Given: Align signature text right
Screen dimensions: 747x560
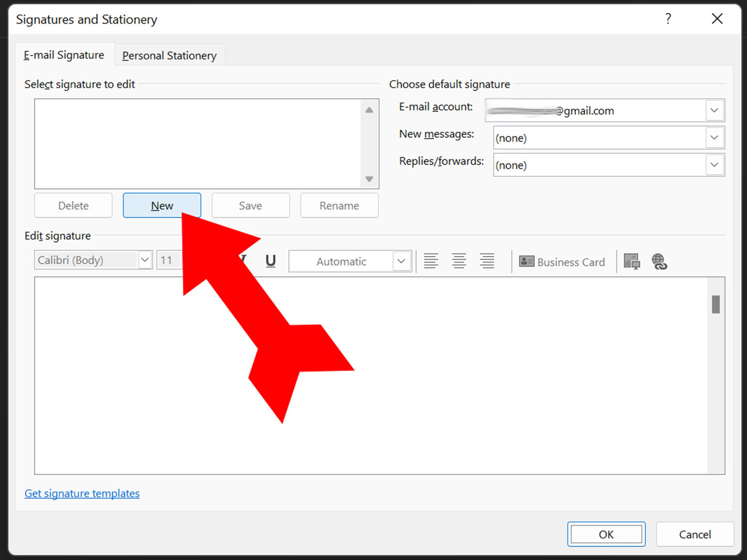Looking at the screenshot, I should [487, 261].
